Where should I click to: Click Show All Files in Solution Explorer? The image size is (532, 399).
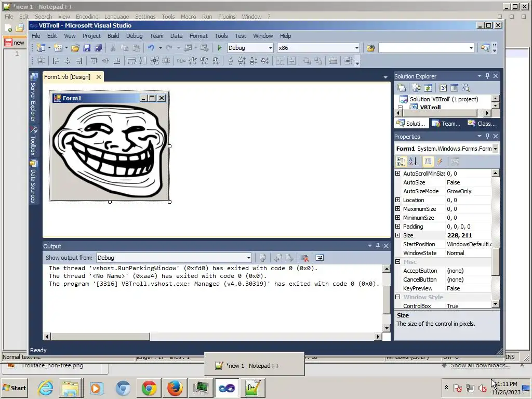point(417,88)
